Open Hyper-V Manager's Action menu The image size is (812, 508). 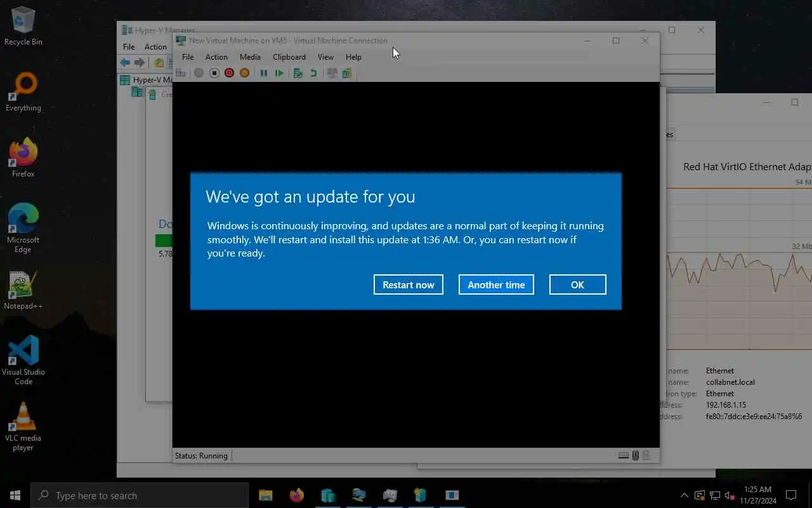(155, 47)
